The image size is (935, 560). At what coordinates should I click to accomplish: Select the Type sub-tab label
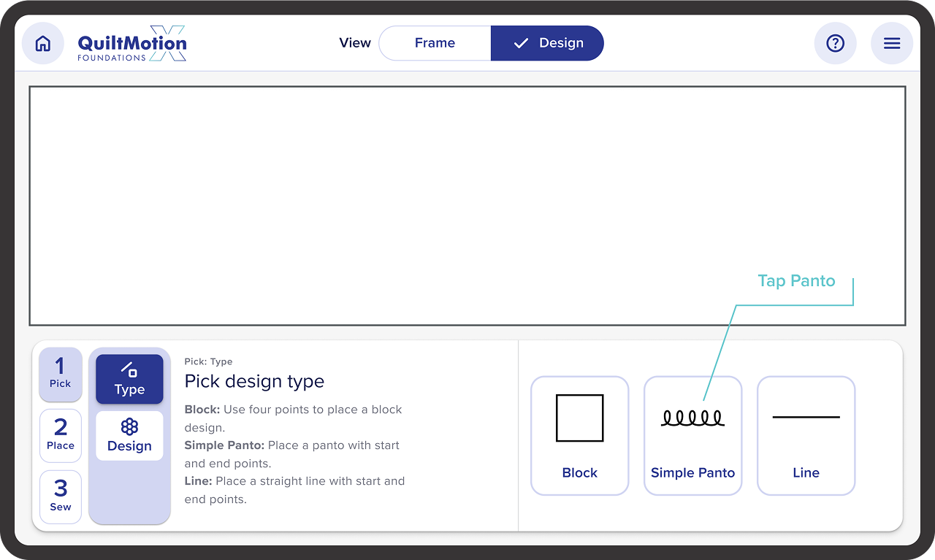coord(129,390)
